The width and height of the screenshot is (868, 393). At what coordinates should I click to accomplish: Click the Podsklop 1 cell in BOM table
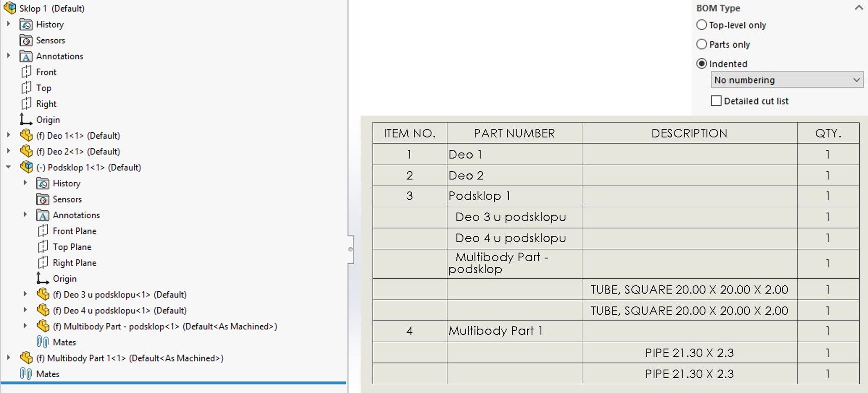tap(479, 196)
